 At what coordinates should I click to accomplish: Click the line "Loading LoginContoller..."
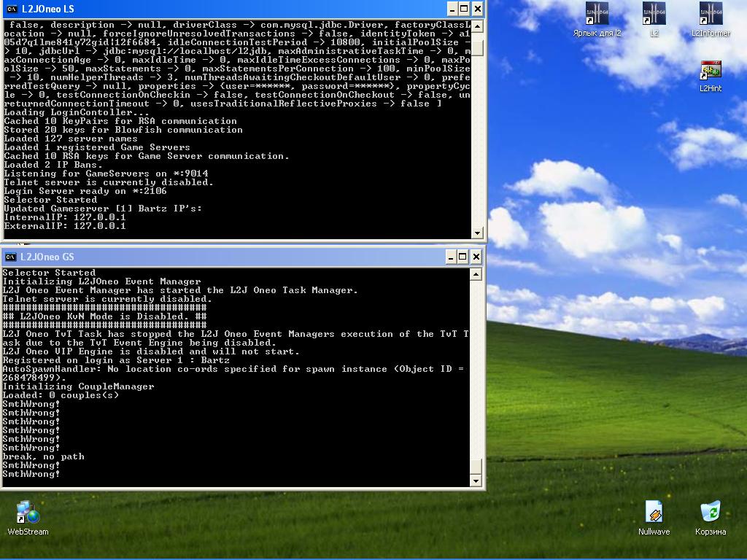[77, 112]
